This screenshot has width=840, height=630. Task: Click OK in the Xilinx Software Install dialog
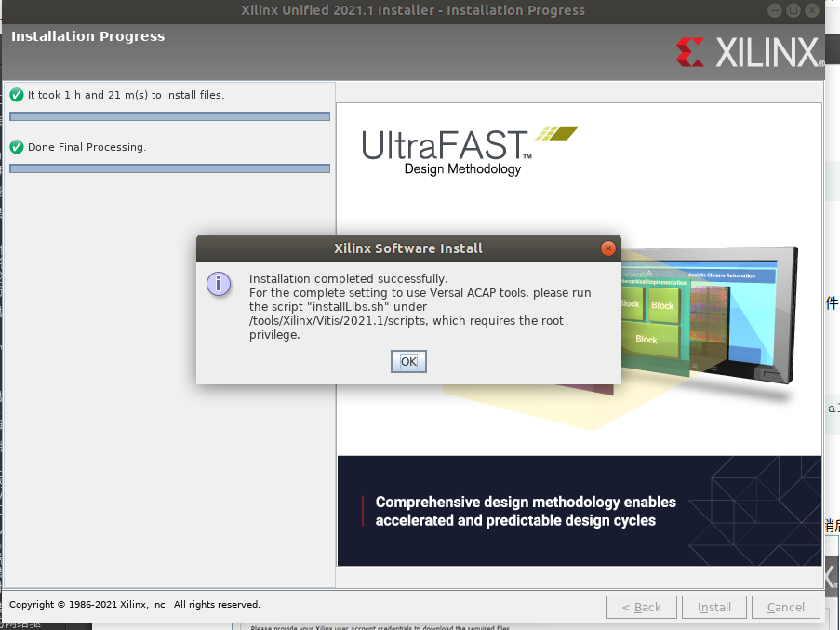pos(408,362)
